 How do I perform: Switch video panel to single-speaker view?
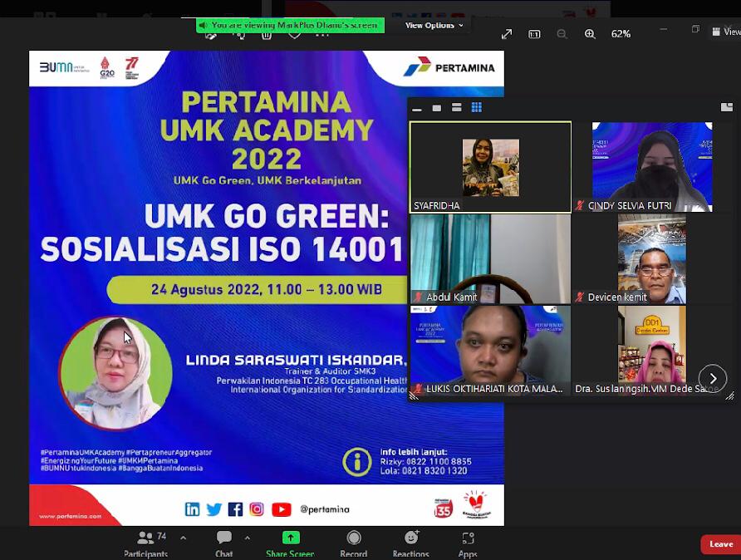click(437, 108)
